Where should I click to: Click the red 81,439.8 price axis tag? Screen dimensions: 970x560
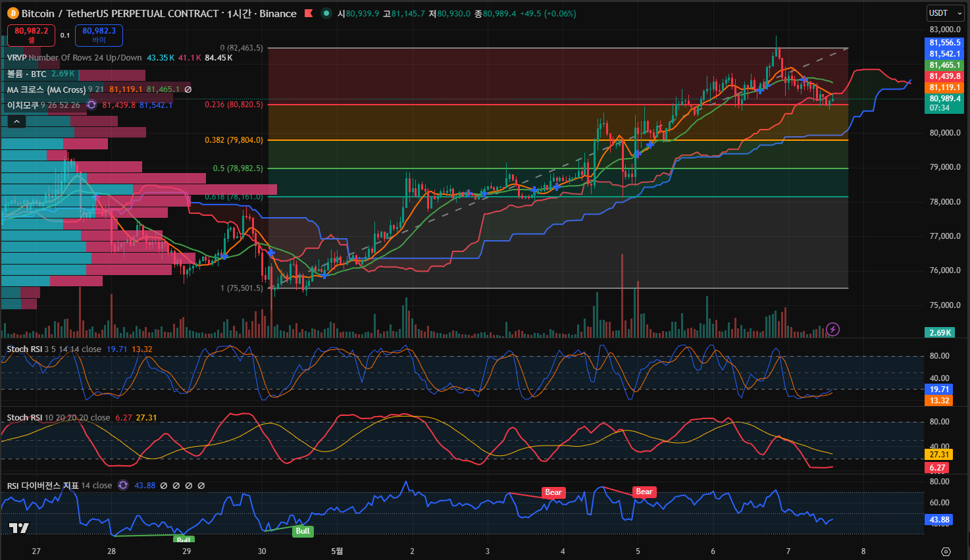tap(945, 76)
